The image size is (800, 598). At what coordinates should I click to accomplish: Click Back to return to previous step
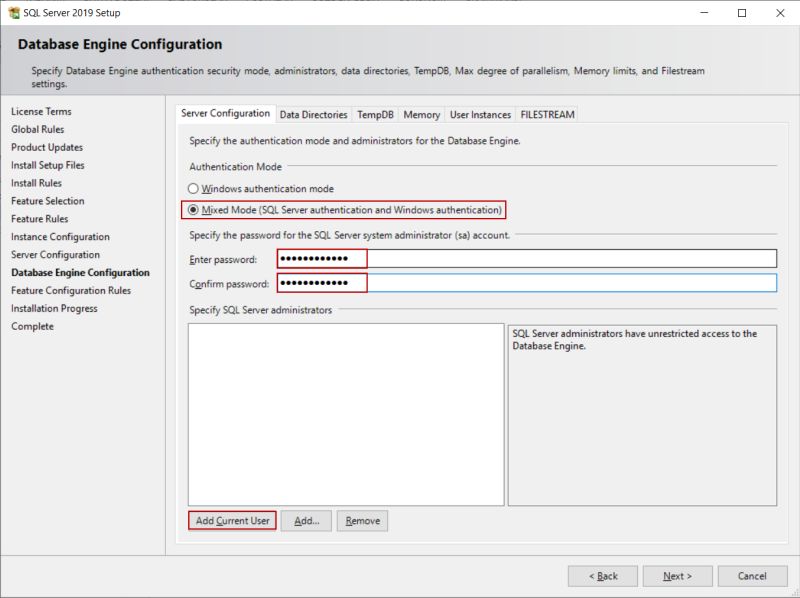(608, 575)
